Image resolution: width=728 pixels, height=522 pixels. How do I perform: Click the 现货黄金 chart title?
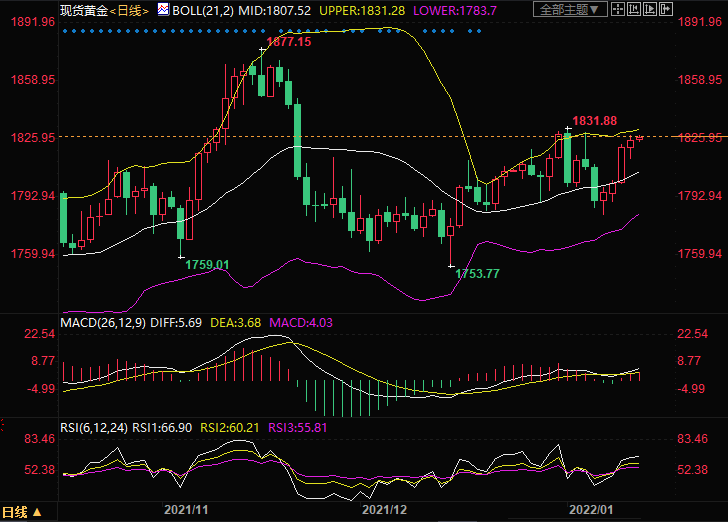pos(82,10)
